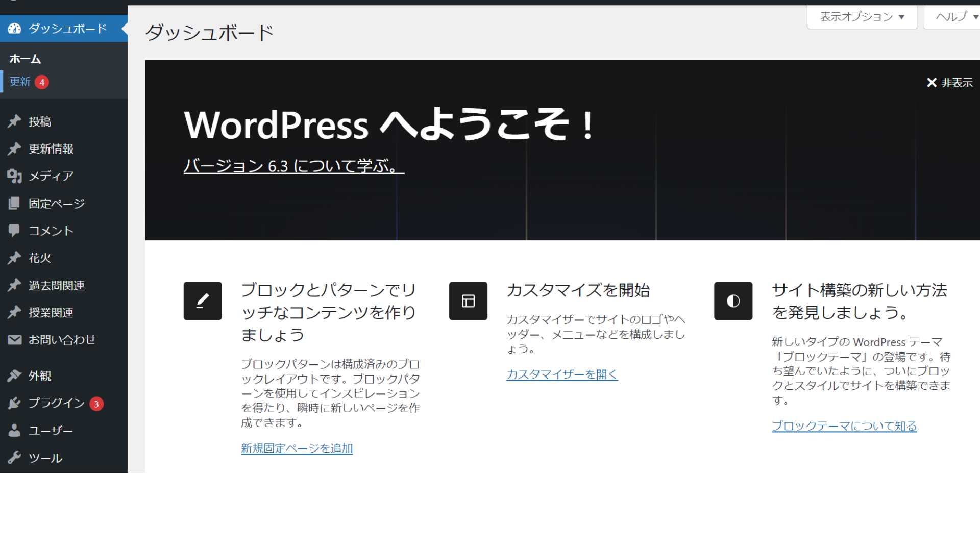Click the pin icon beside 更新情報
Viewport: 980px width, 551px height.
click(x=14, y=148)
